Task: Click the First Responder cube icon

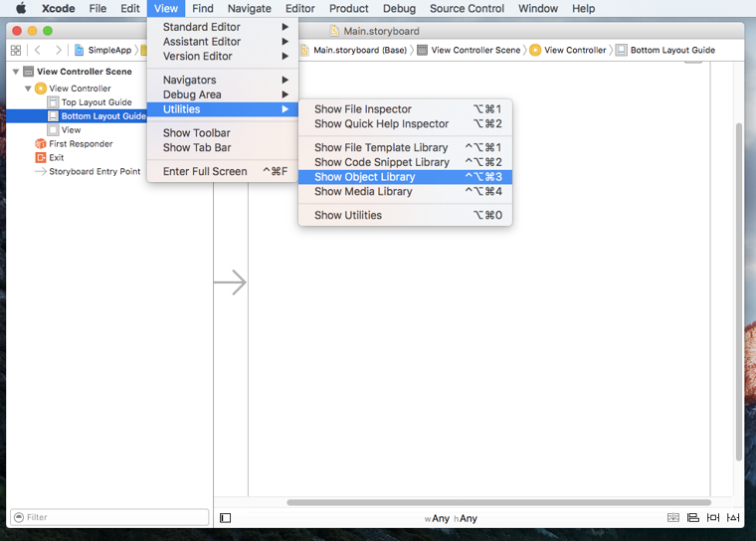Action: (x=41, y=143)
